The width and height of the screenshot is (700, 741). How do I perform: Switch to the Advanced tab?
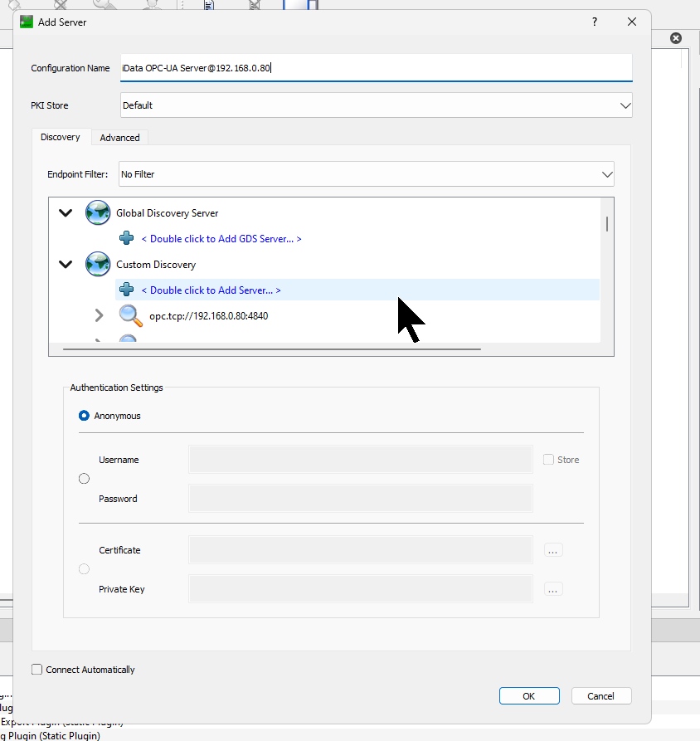pyautogui.click(x=120, y=138)
